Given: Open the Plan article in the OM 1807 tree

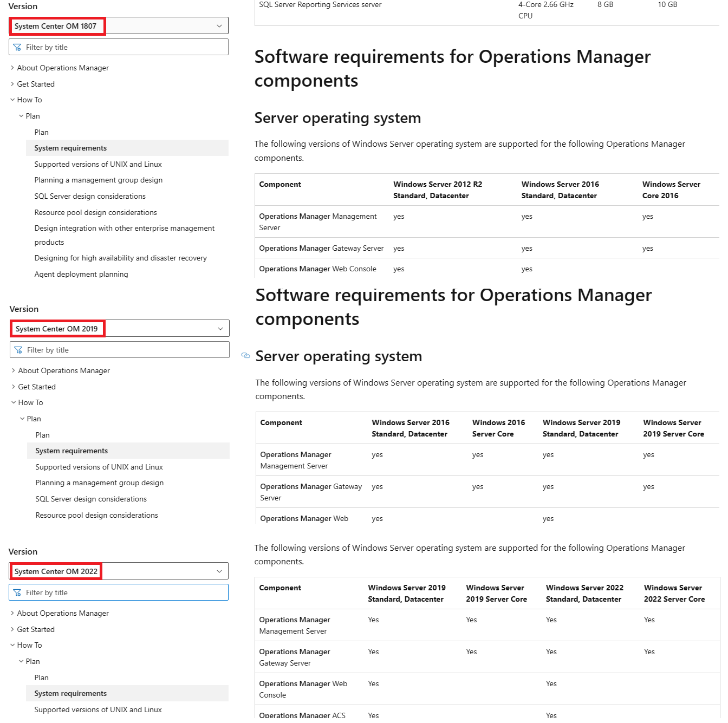Looking at the screenshot, I should (x=41, y=132).
